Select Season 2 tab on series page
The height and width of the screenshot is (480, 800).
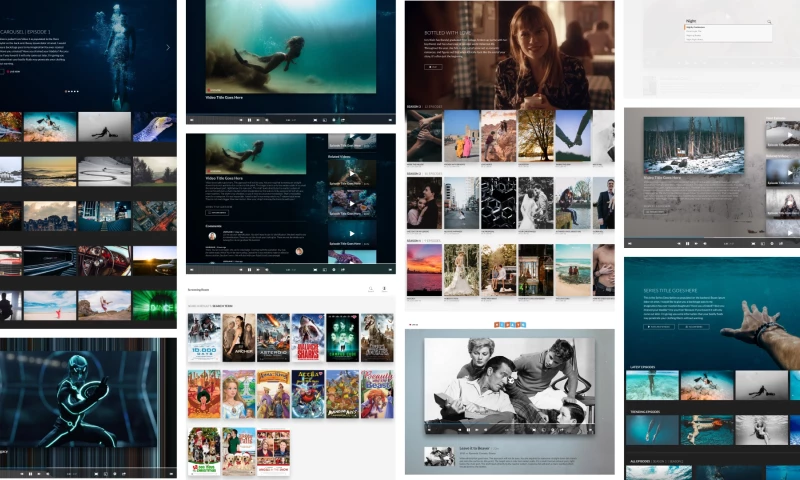(677, 462)
